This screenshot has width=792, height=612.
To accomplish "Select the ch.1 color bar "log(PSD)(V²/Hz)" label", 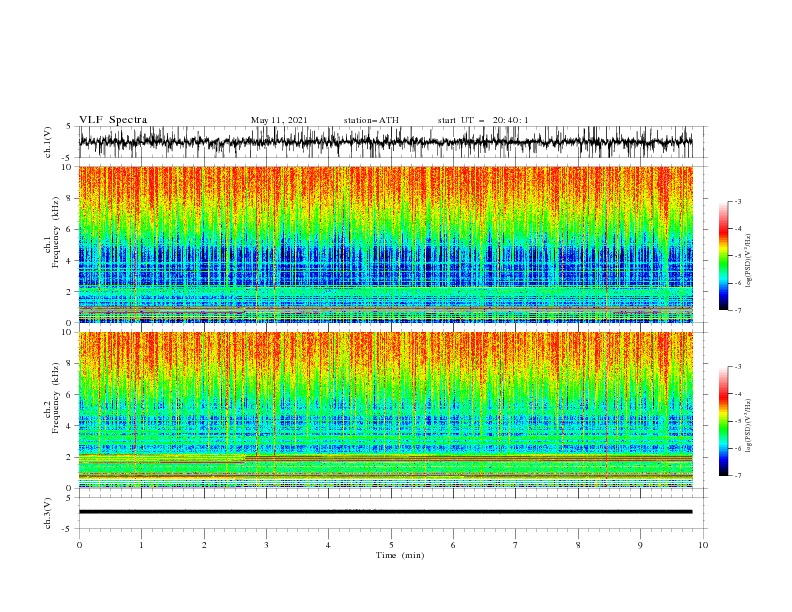I will (750, 261).
